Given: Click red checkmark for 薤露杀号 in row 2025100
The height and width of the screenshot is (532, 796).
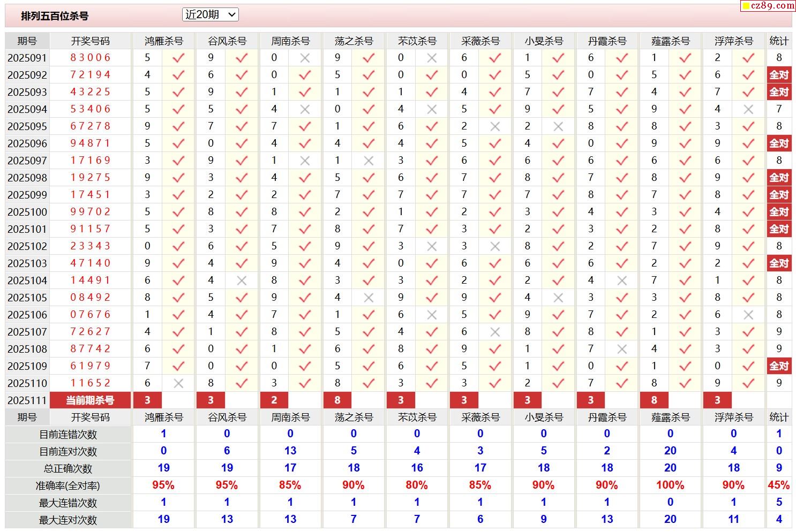Looking at the screenshot, I should 685,212.
